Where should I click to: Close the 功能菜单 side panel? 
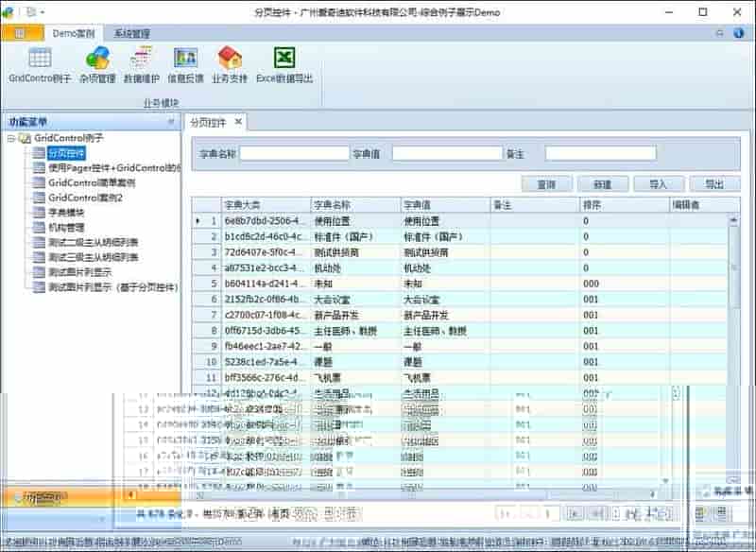point(171,122)
